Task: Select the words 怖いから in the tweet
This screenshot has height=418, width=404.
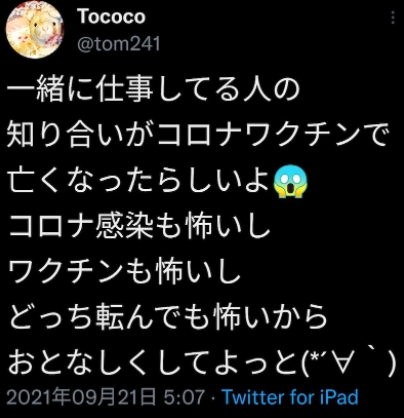Action: (270, 317)
